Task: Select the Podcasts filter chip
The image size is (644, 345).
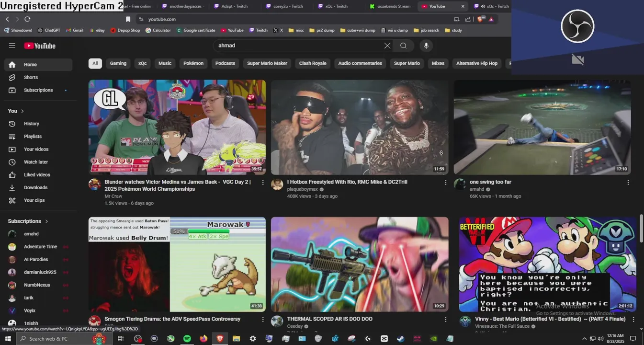Action: click(x=225, y=63)
